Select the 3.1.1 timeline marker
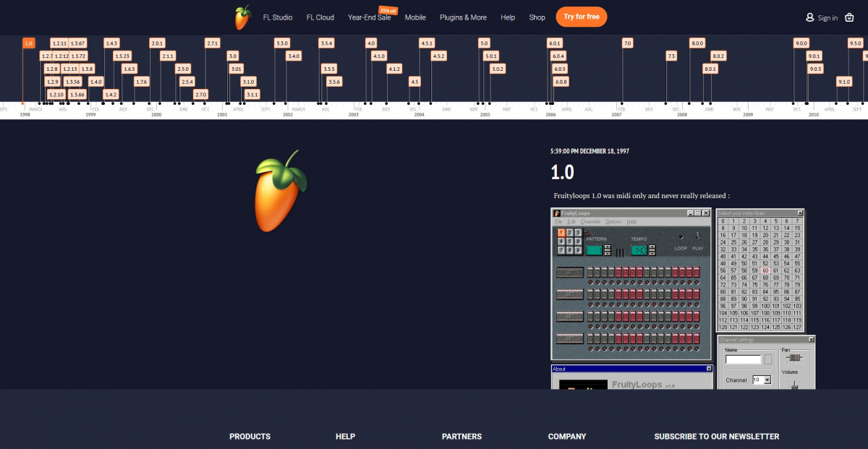The height and width of the screenshot is (449, 868). pyautogui.click(x=252, y=95)
